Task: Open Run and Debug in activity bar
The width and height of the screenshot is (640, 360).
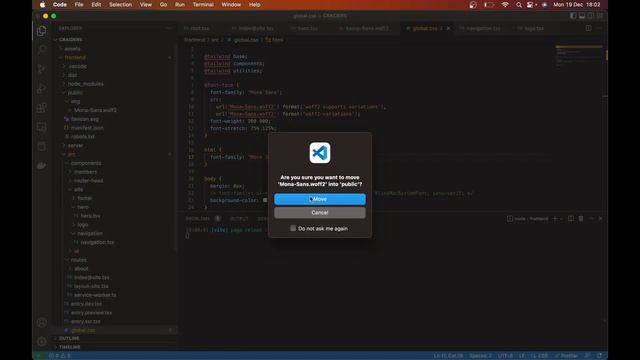Action: (42, 88)
